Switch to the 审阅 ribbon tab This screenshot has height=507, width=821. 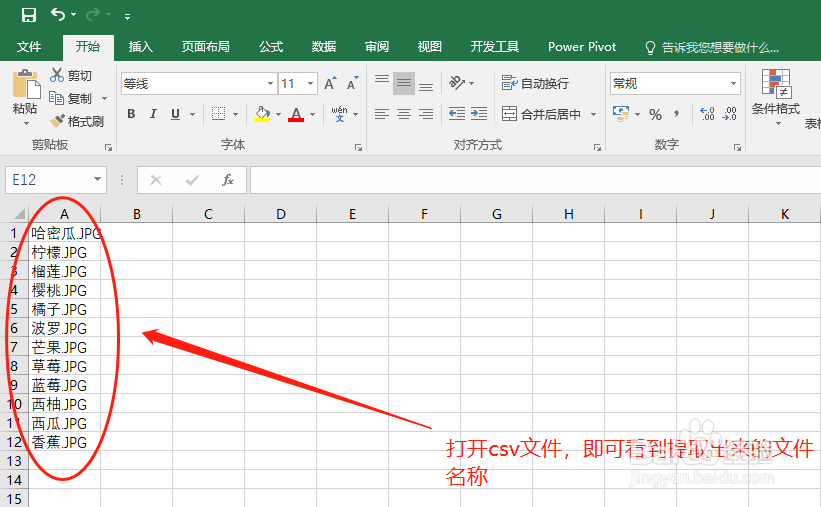pyautogui.click(x=377, y=47)
